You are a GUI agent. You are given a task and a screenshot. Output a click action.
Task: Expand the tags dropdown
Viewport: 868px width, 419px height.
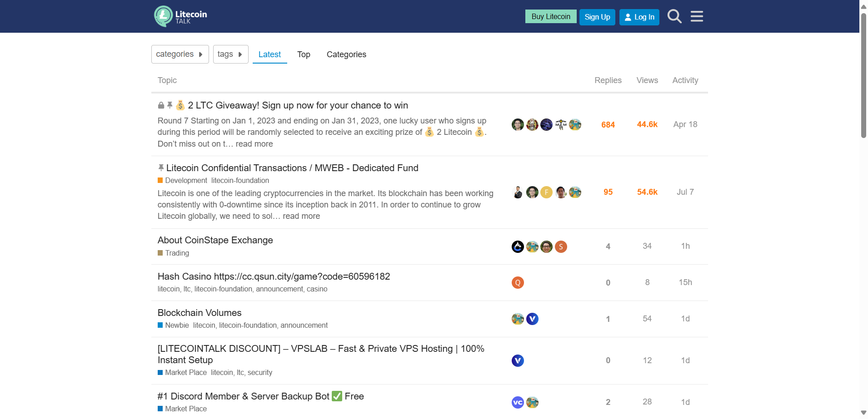[x=230, y=54]
